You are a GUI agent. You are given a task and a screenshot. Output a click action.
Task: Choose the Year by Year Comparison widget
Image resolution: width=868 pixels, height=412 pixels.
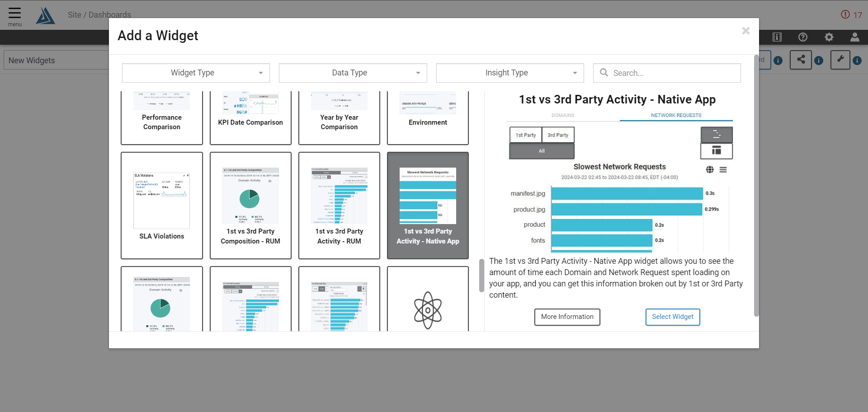coord(339,118)
